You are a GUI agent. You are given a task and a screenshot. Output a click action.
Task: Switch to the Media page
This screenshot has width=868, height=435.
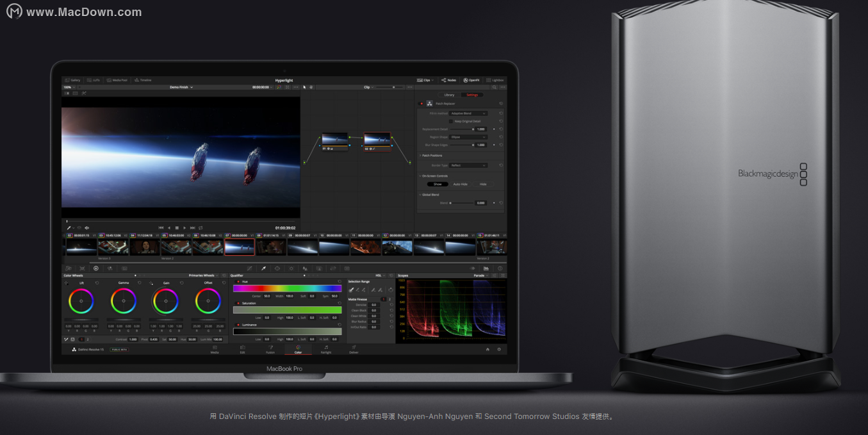click(215, 349)
